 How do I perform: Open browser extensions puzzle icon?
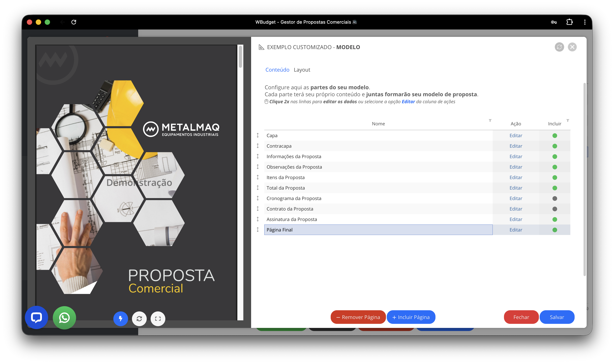pyautogui.click(x=569, y=22)
